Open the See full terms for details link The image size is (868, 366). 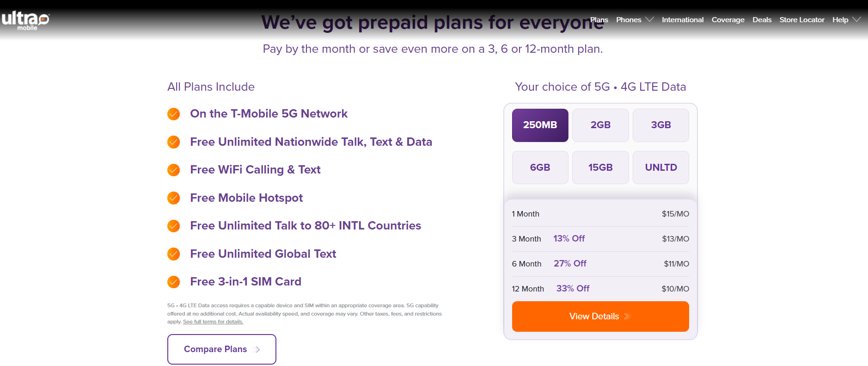[213, 322]
